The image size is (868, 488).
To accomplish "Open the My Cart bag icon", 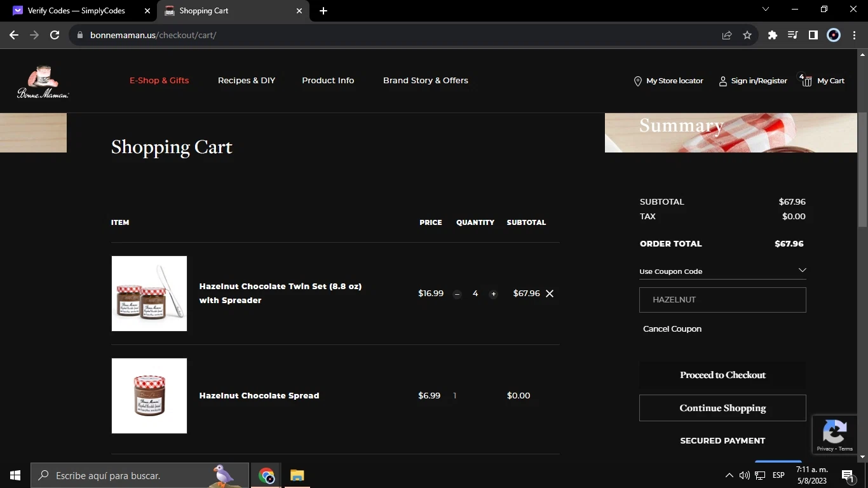I will (x=806, y=81).
